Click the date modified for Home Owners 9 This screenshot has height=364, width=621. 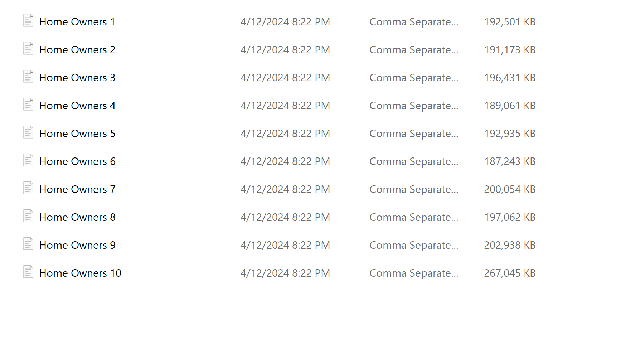(285, 245)
